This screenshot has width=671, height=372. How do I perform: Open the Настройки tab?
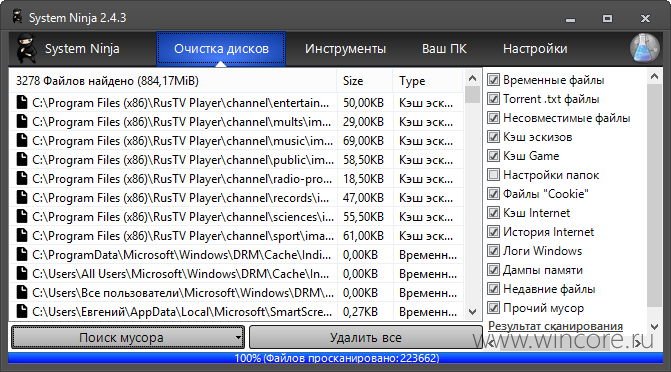pyautogui.click(x=535, y=49)
